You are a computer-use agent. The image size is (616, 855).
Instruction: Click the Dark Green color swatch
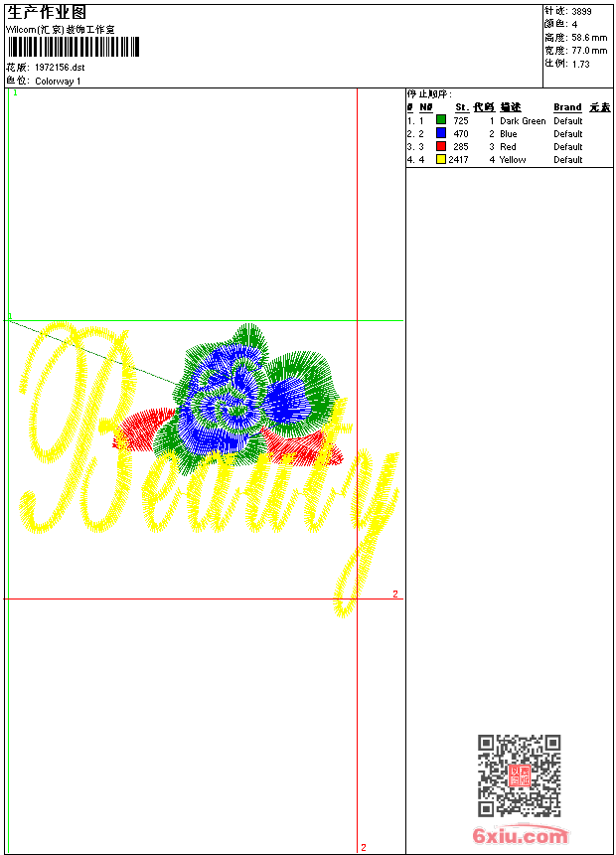tap(441, 120)
